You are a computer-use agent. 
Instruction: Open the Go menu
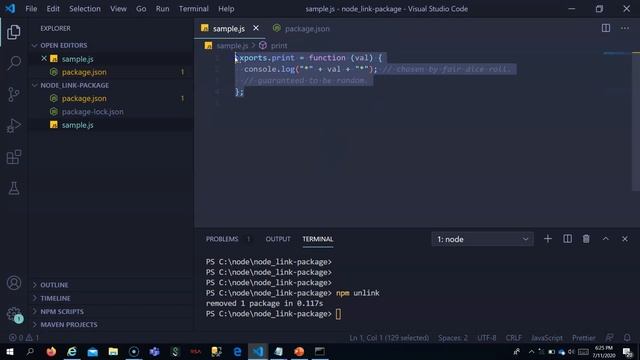(x=141, y=9)
